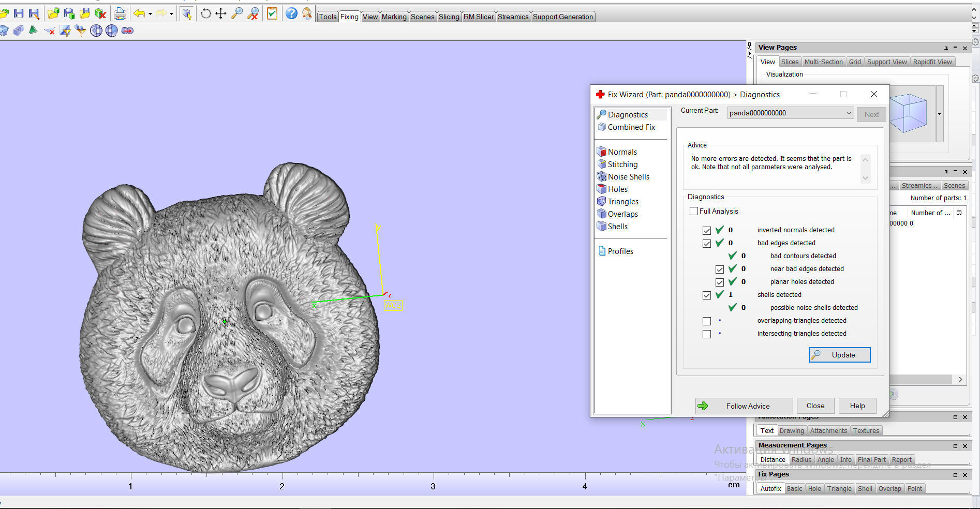The height and width of the screenshot is (509, 980).
Task: Click the red arrow link icon on fixing toolbar
Action: [x=127, y=31]
